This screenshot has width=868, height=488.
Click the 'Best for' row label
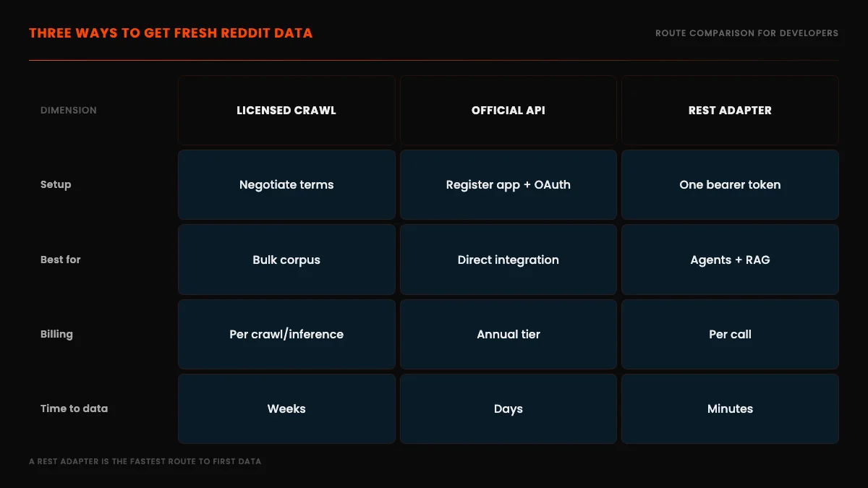pyautogui.click(x=61, y=260)
